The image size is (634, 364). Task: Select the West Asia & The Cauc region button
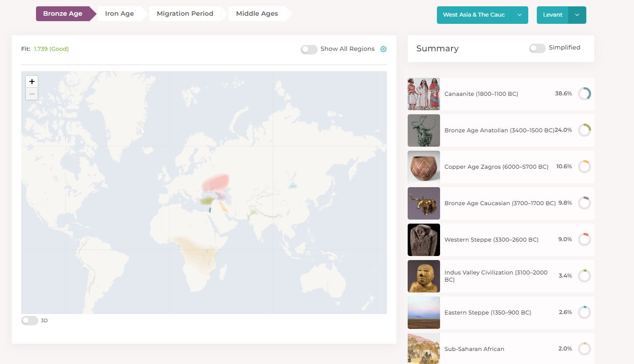pyautogui.click(x=474, y=15)
